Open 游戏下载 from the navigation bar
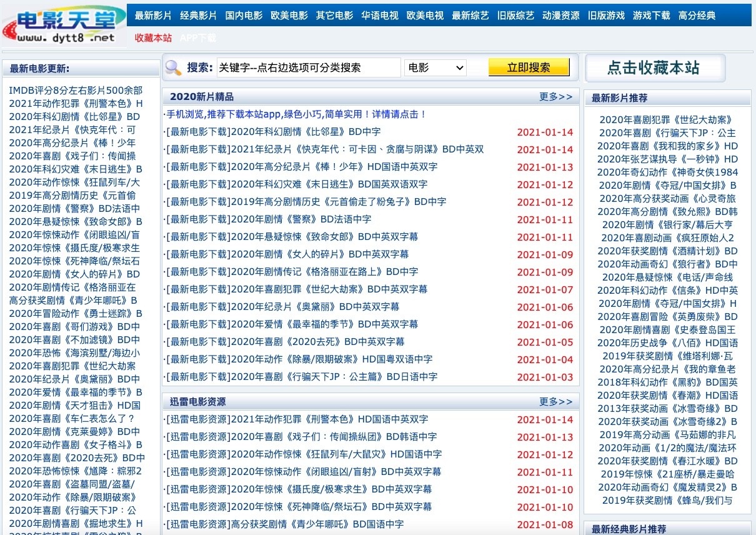The width and height of the screenshot is (756, 535). click(x=651, y=16)
